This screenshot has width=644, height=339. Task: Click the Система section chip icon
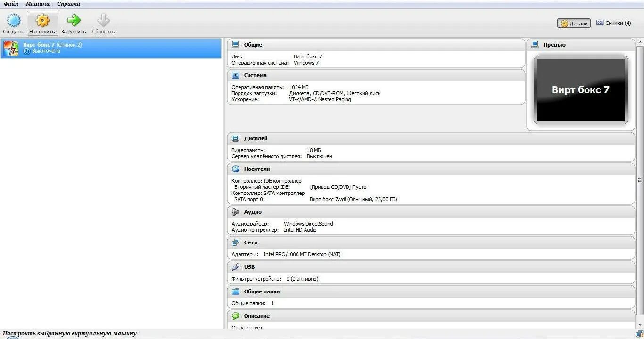[236, 75]
